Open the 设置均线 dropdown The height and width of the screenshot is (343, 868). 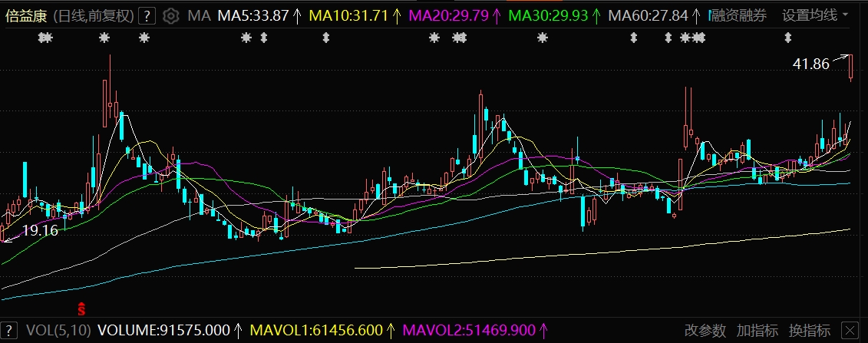point(815,15)
